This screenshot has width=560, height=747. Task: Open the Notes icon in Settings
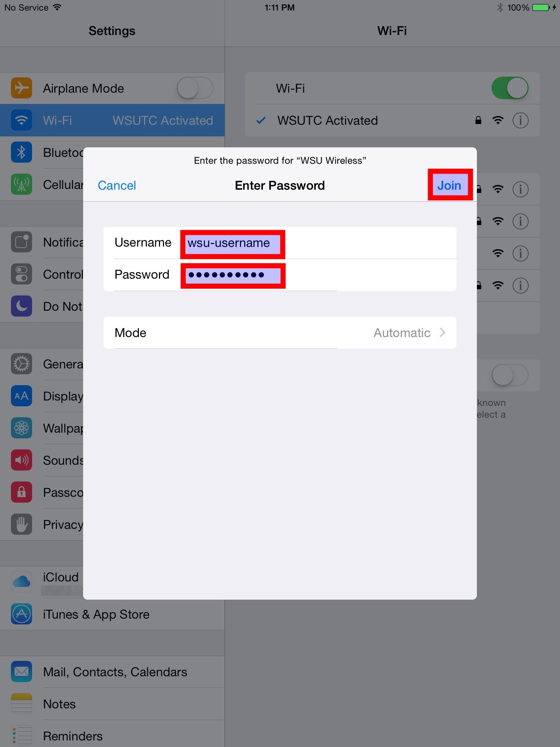coord(22,704)
